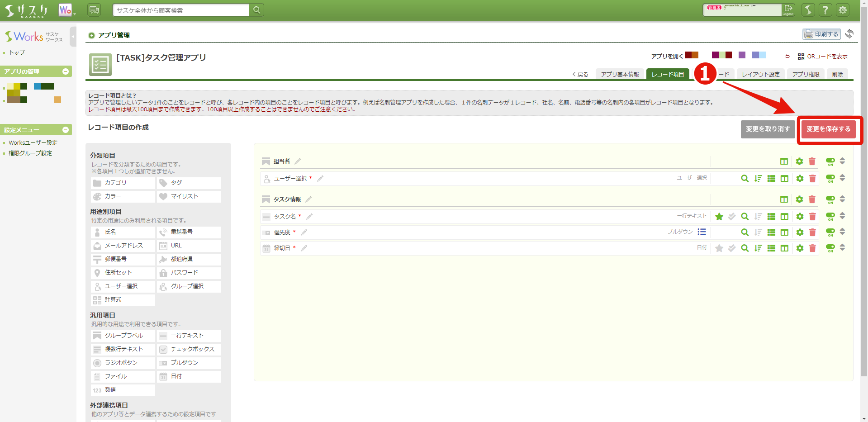Viewport: 868px width, 422px height.
Task: Toggle off the 締切日 field ON switch
Action: click(830, 248)
